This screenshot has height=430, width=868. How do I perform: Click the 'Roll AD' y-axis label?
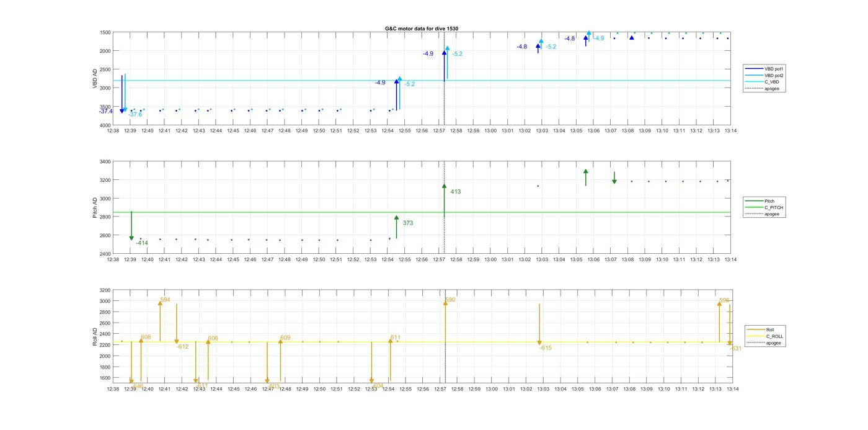(95, 336)
